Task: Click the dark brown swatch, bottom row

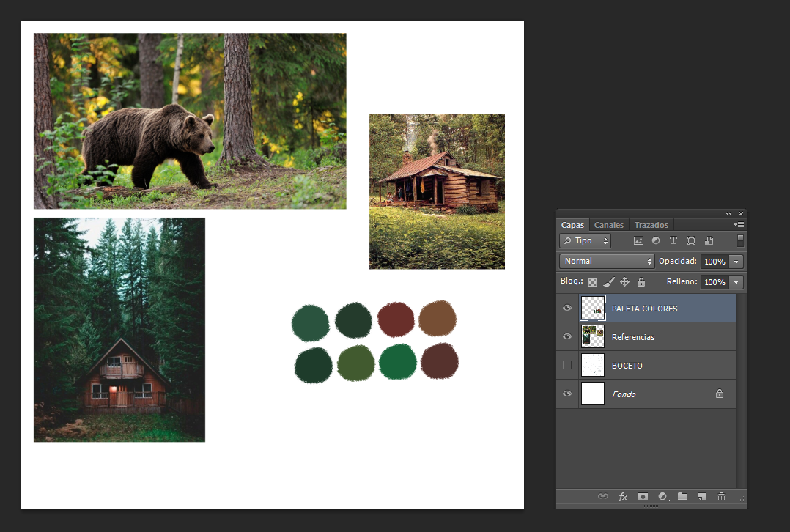Action: (440, 361)
